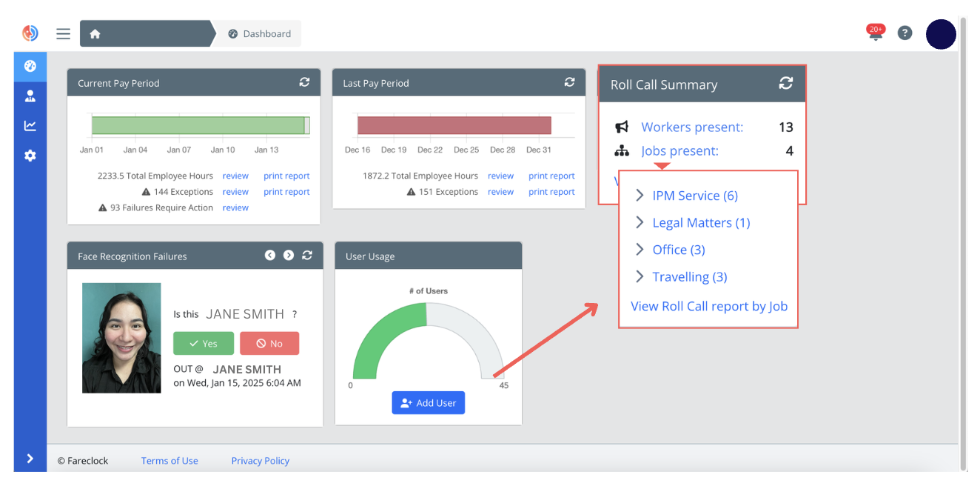Expand the sidebar with bottom chevron
The height and width of the screenshot is (489, 980).
coord(30,459)
